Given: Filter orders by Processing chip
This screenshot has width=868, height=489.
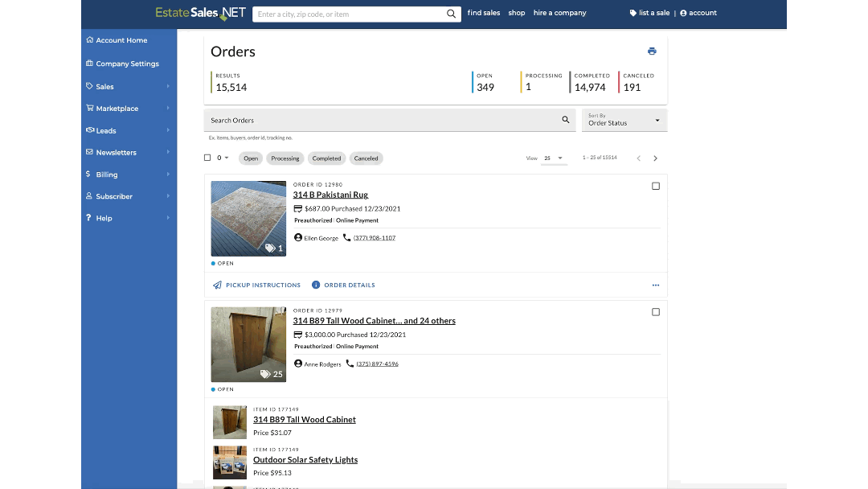Looking at the screenshot, I should 285,158.
